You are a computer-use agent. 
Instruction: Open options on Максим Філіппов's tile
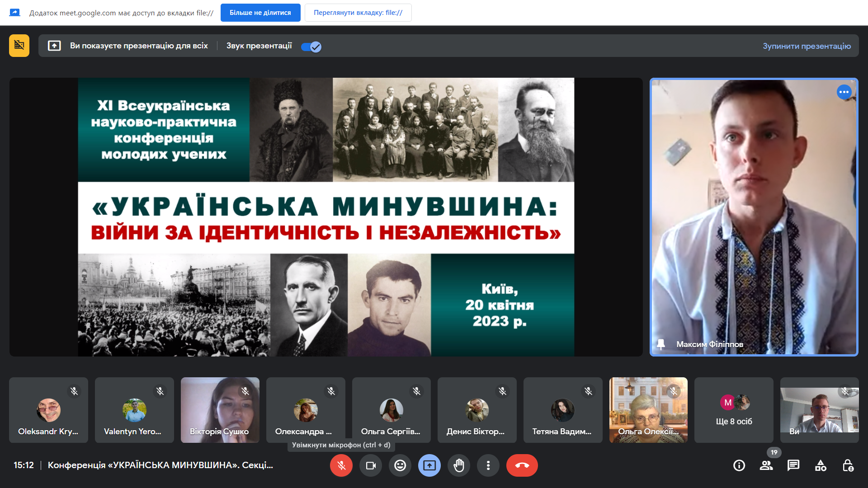click(844, 92)
